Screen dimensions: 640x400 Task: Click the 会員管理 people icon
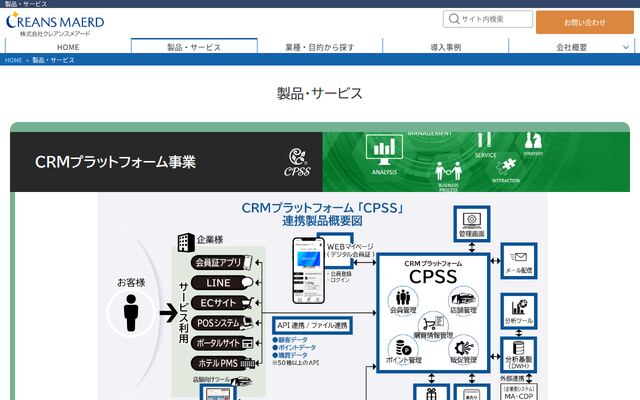point(403,297)
